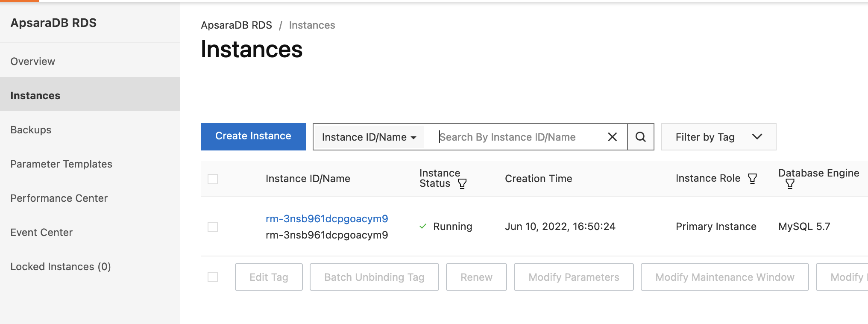Open the Filter by Tag dropdown

click(718, 137)
